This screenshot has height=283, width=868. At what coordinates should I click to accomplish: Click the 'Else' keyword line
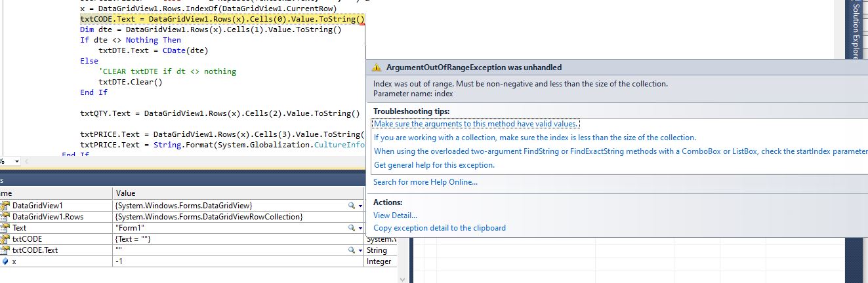(89, 61)
